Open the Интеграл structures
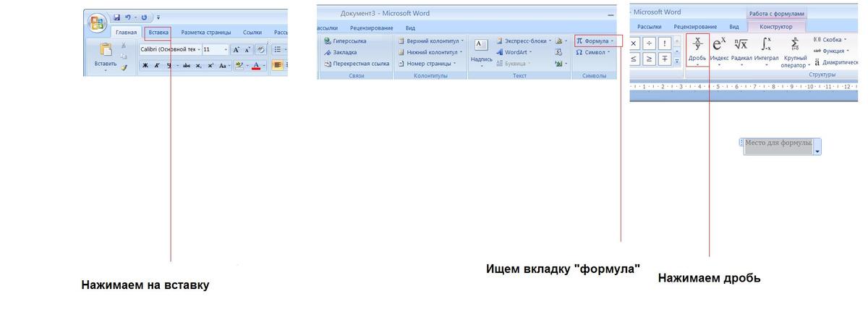 pyautogui.click(x=766, y=51)
